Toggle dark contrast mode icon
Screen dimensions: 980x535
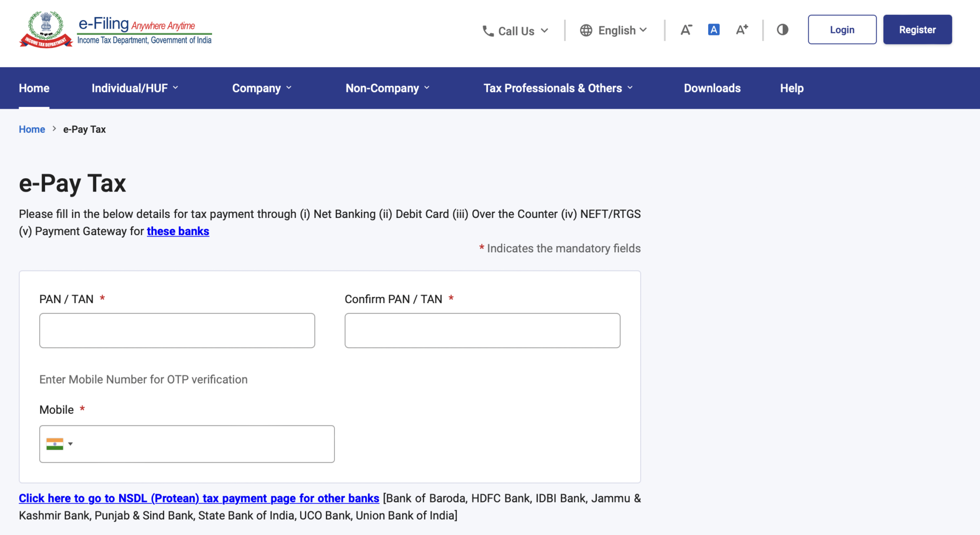(782, 29)
